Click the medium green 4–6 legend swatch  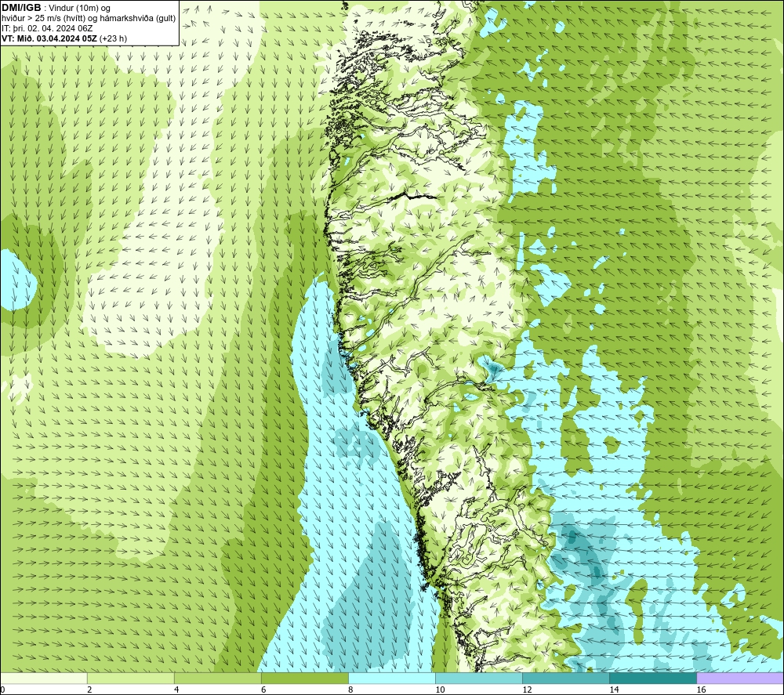pyautogui.click(x=217, y=678)
